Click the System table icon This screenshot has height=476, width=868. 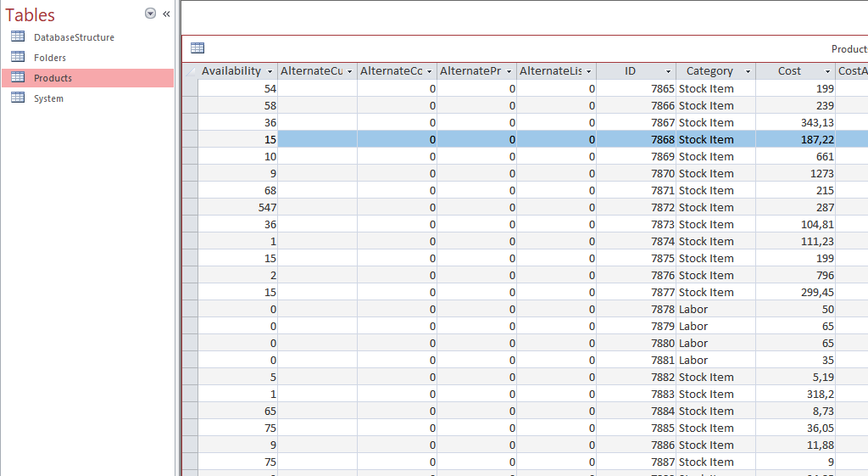[x=18, y=98]
